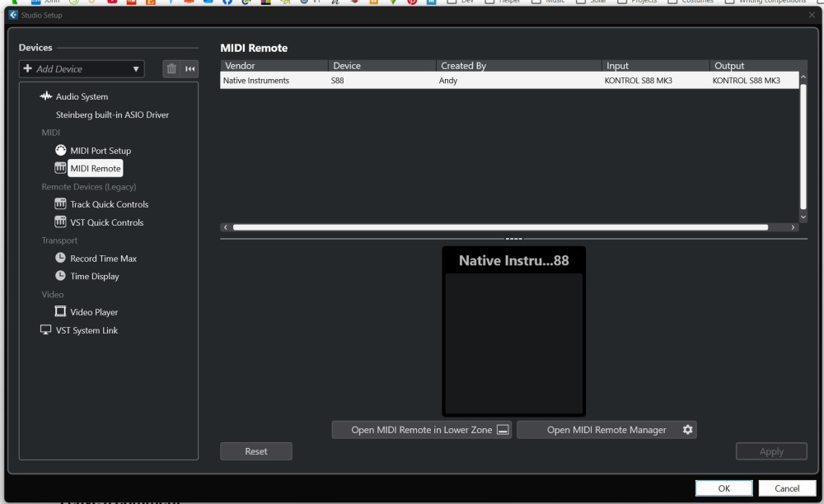Click the MIDI Port Setup connector icon
Screen dimensions: 824x504
point(60,150)
